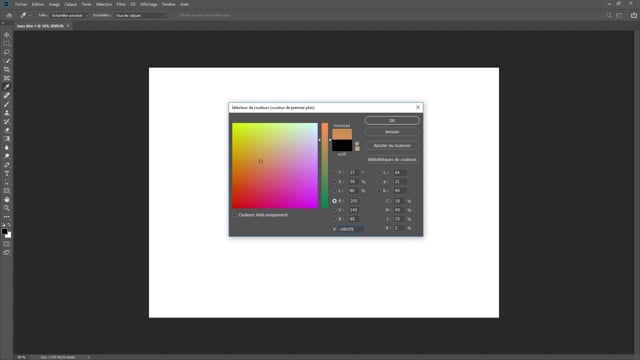Select the Crop tool

(x=7, y=69)
